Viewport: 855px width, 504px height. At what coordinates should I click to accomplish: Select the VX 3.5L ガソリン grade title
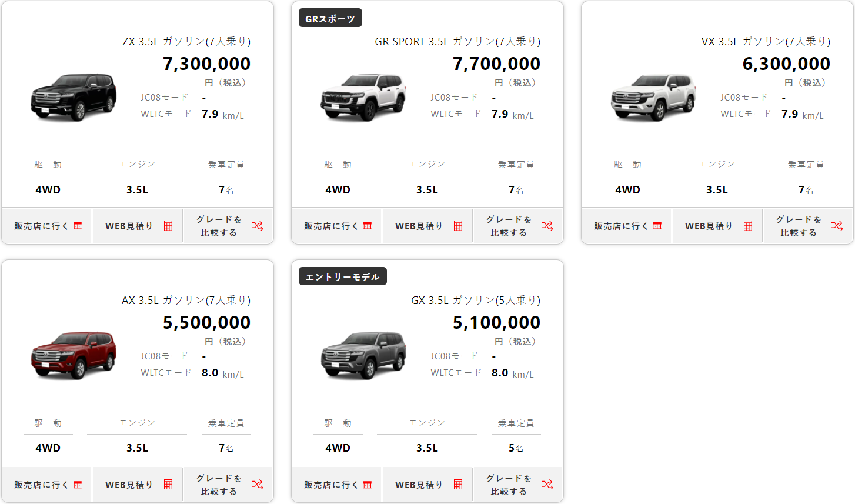766,42
